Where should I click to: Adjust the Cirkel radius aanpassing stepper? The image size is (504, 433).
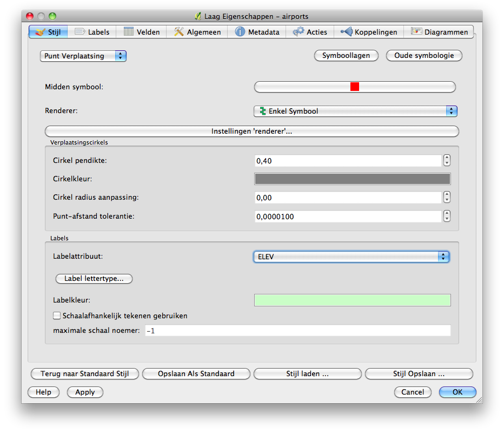(447, 197)
